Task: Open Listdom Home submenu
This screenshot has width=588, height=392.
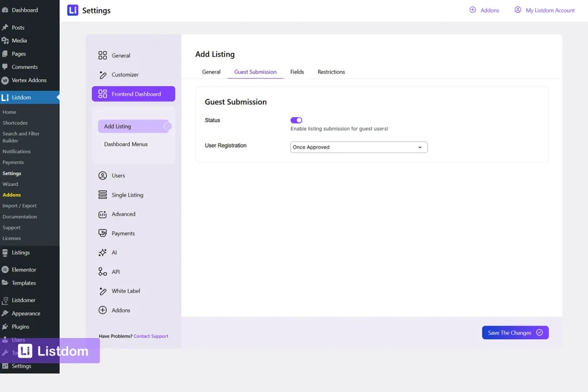Action: tap(9, 112)
